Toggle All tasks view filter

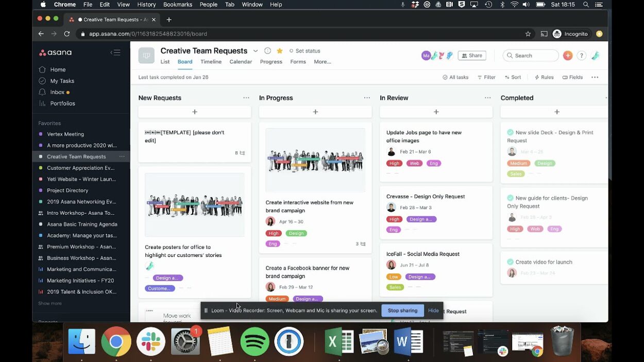point(455,77)
